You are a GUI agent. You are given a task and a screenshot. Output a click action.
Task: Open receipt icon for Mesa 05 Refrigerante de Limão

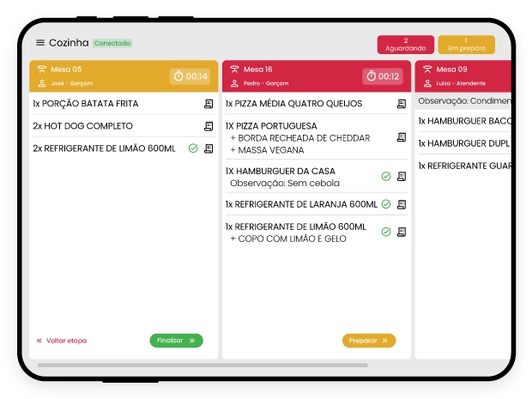point(209,148)
